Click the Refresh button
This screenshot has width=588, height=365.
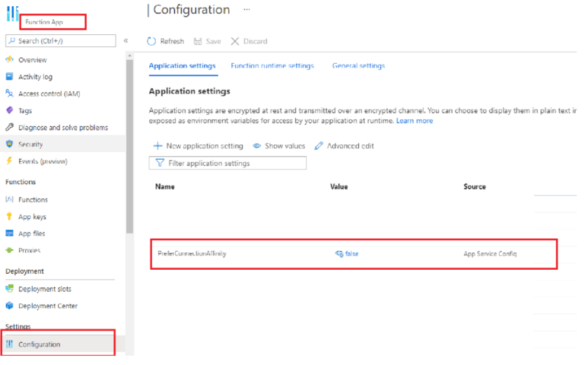tap(165, 41)
